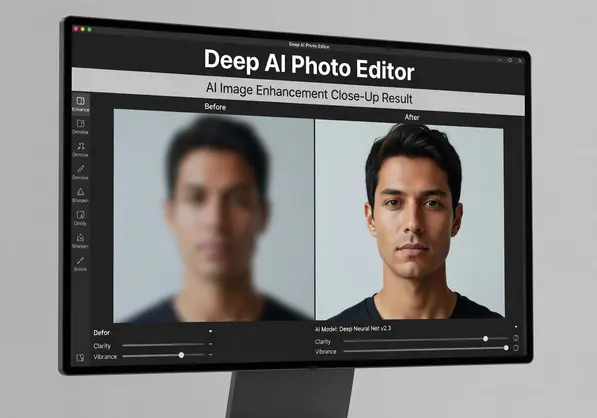Adjust the left Clarity slider track
The height and width of the screenshot is (418, 597).
click(163, 345)
